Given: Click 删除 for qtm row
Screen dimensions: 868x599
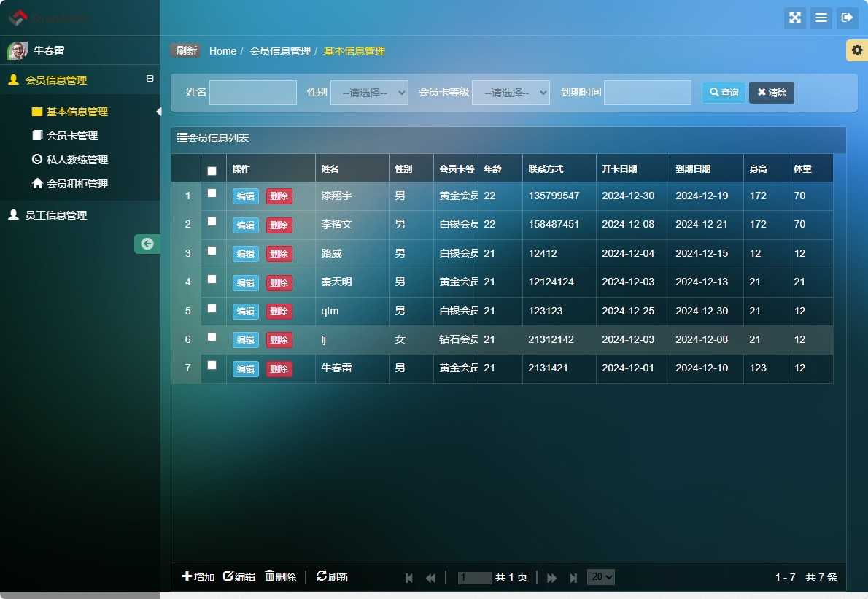Looking at the screenshot, I should [x=279, y=311].
